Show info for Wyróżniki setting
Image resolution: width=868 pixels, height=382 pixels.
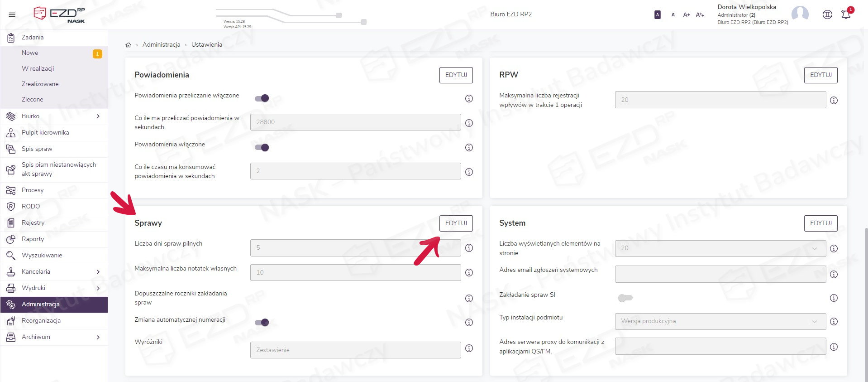point(469,348)
